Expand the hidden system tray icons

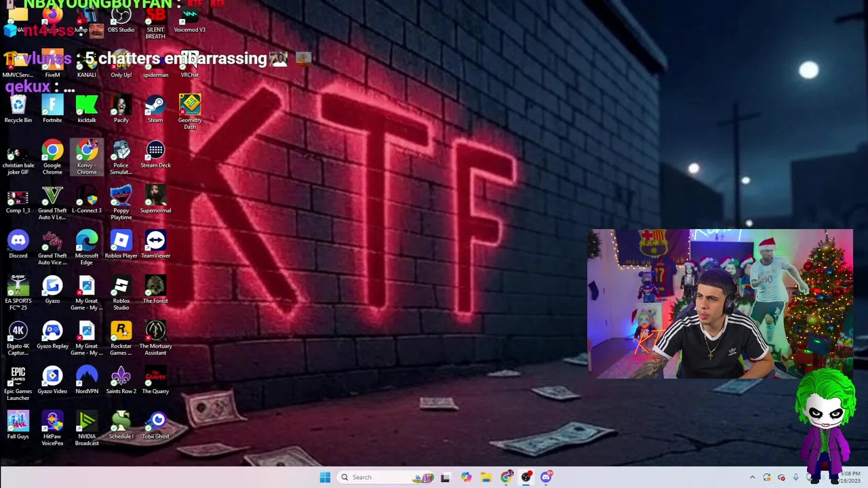tap(752, 477)
